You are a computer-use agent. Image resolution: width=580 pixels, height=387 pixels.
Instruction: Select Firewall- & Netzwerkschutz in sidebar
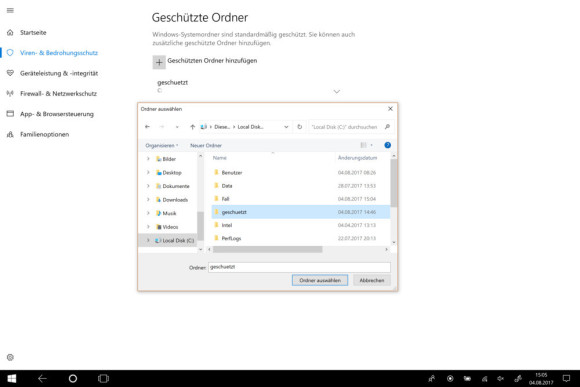(x=58, y=94)
